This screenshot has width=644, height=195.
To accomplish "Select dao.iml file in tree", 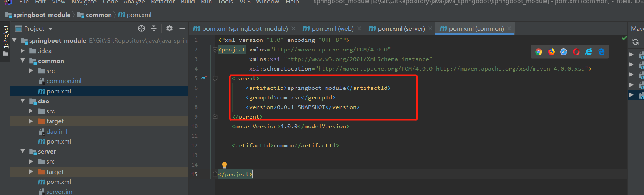I will pyautogui.click(x=57, y=131).
